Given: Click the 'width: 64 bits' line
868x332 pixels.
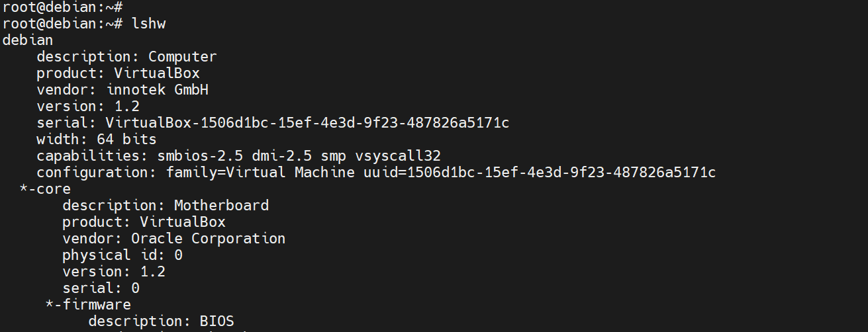Looking at the screenshot, I should click(x=97, y=139).
